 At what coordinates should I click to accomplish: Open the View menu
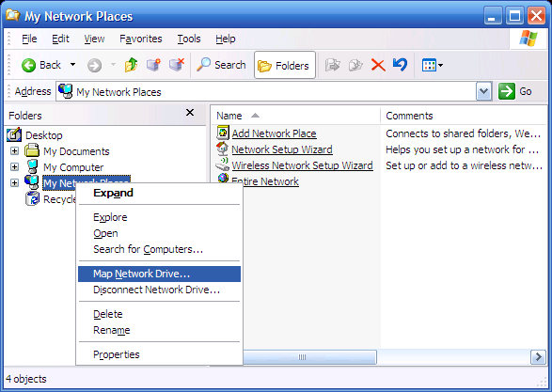(x=94, y=39)
